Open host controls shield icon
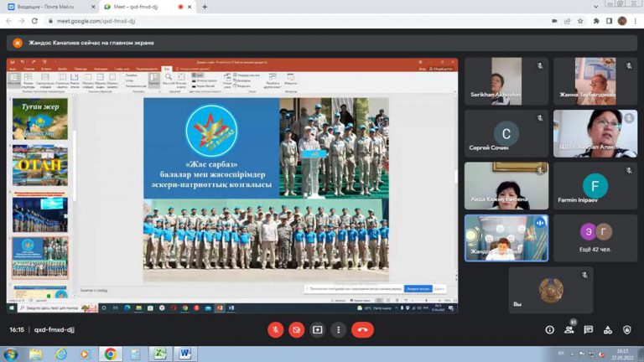 coord(626,330)
